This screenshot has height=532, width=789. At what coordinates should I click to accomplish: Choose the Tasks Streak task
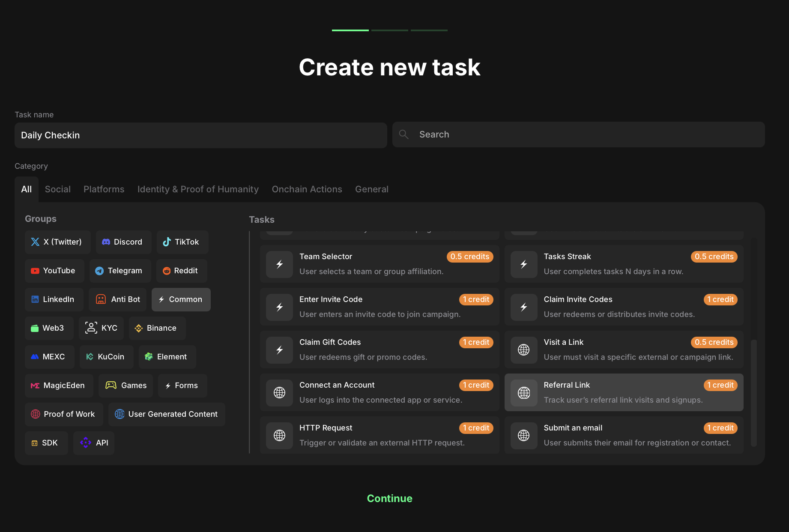[624, 264]
